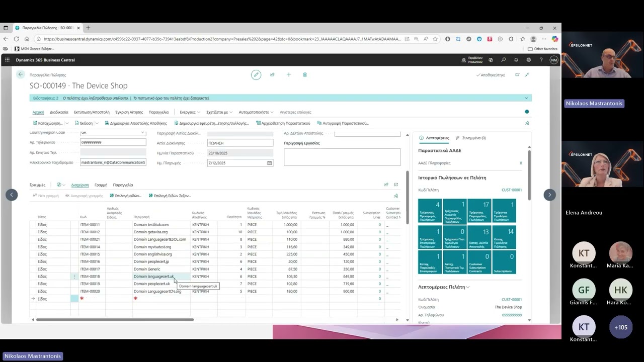644x362 pixels.
Task: Click the Περιγραφή Εργασίας text box
Action: 342,157
